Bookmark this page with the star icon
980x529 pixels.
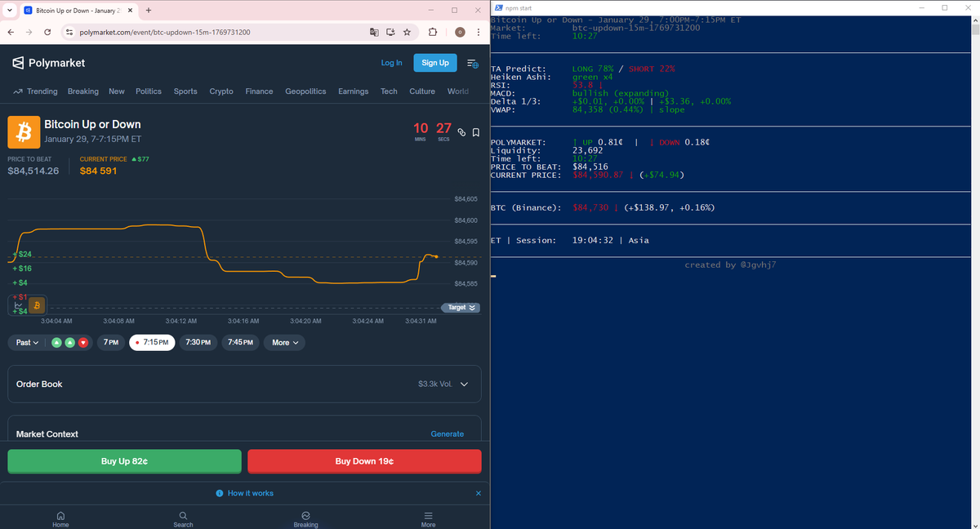[407, 32]
